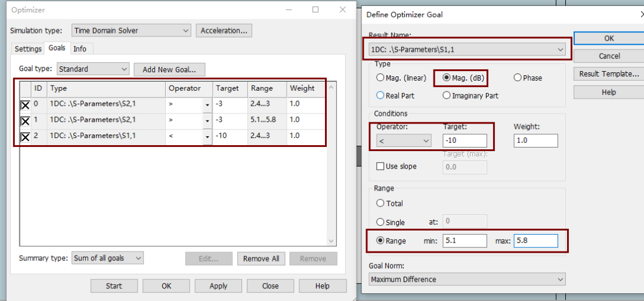Click the Close button in Optimizer
This screenshot has width=644, height=301.
click(270, 286)
